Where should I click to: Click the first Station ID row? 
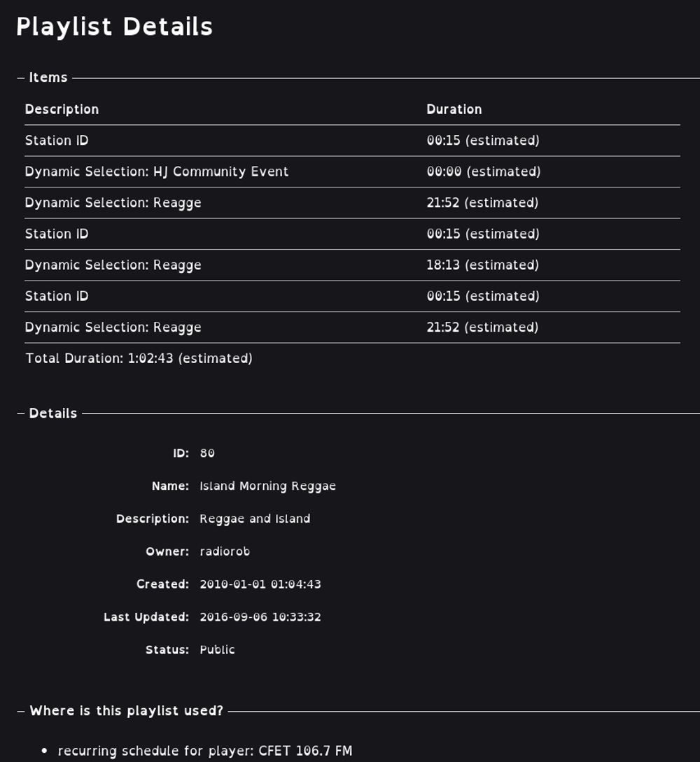click(x=352, y=141)
